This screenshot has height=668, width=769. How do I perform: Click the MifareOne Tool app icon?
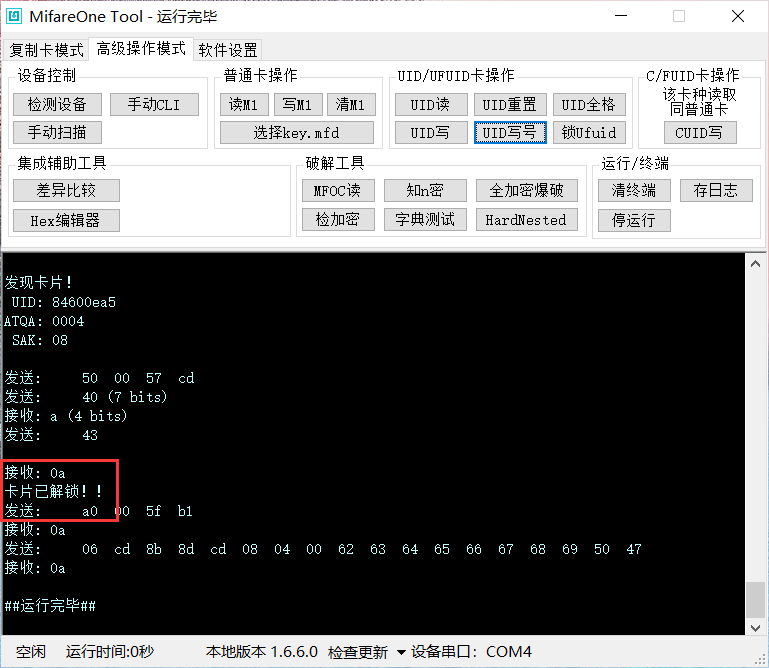14,16
